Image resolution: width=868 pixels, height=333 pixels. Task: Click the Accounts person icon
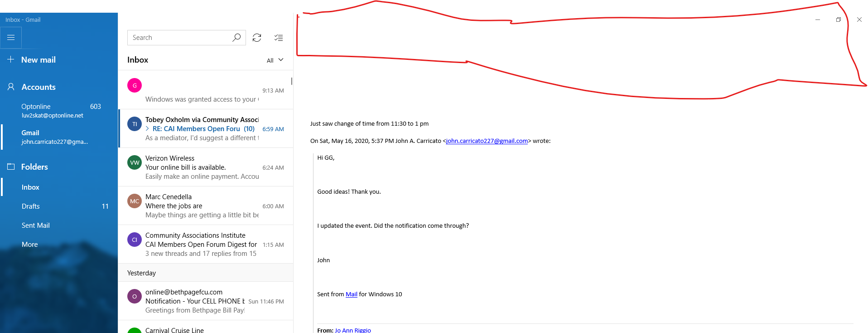coord(11,87)
